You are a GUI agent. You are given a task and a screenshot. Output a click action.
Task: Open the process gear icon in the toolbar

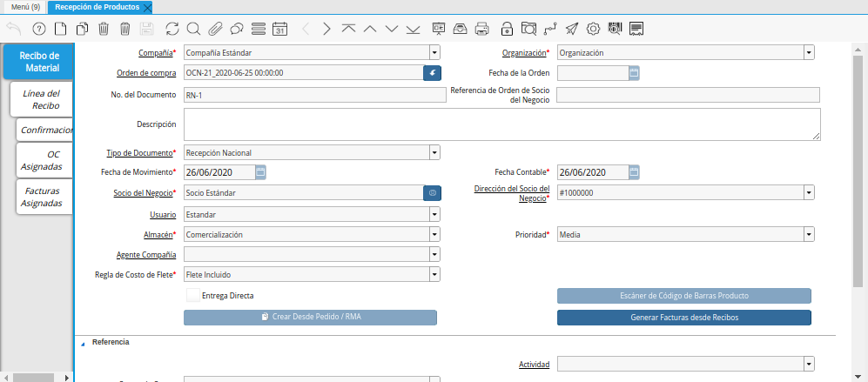[593, 29]
